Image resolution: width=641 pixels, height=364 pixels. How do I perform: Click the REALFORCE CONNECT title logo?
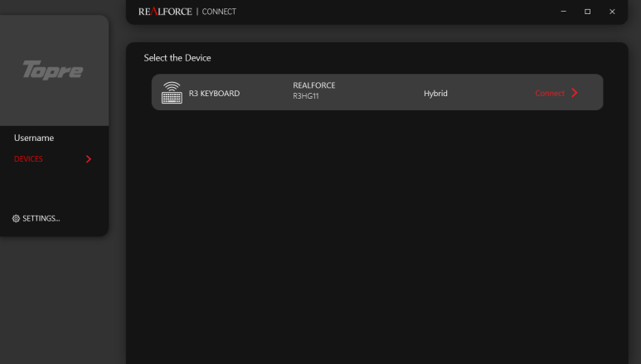point(187,12)
